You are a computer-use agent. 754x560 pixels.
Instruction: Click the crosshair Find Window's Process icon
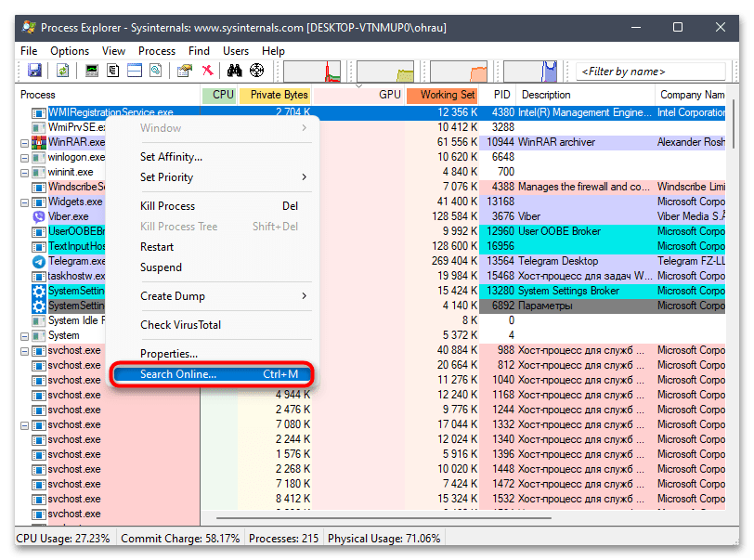(x=256, y=71)
